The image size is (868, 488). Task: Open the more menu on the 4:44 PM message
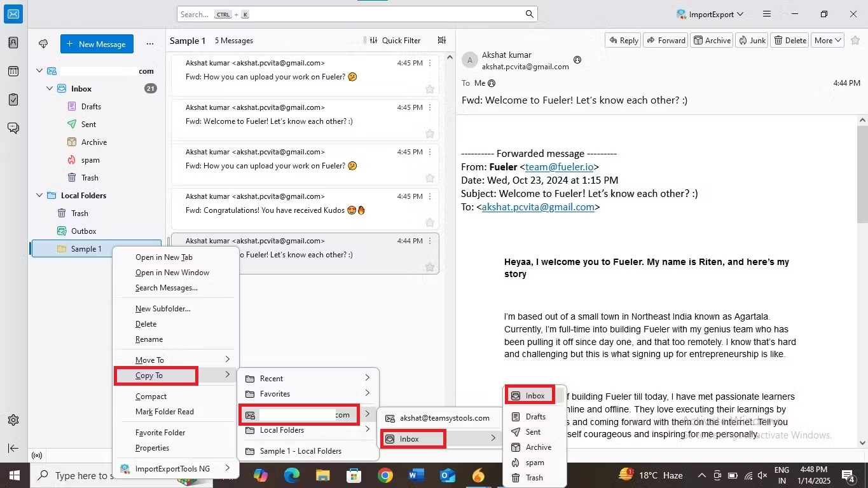[x=430, y=241]
